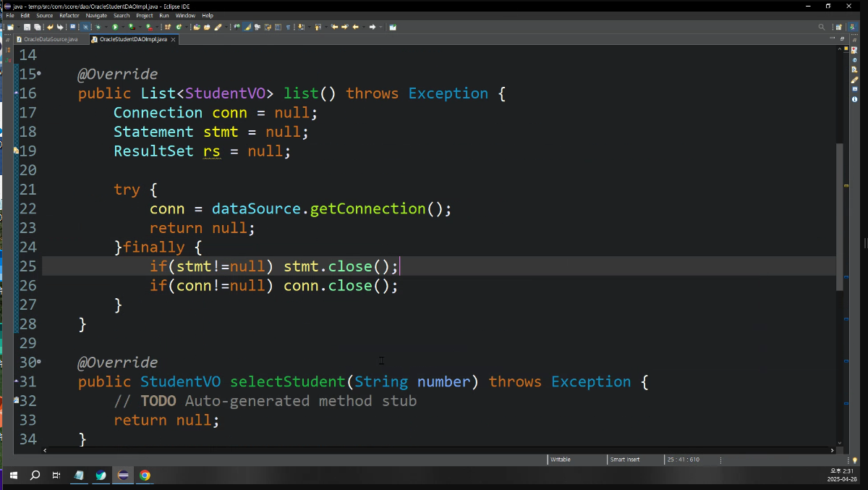Open the Run configurations dropdown arrow
Screen dimensions: 868x490
[x=123, y=27]
